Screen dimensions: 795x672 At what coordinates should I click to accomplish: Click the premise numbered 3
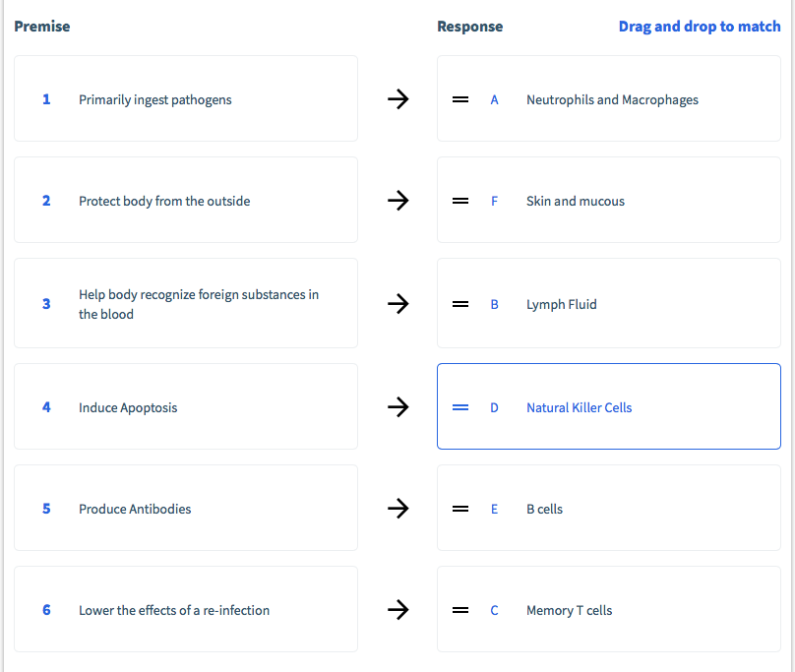click(x=185, y=303)
